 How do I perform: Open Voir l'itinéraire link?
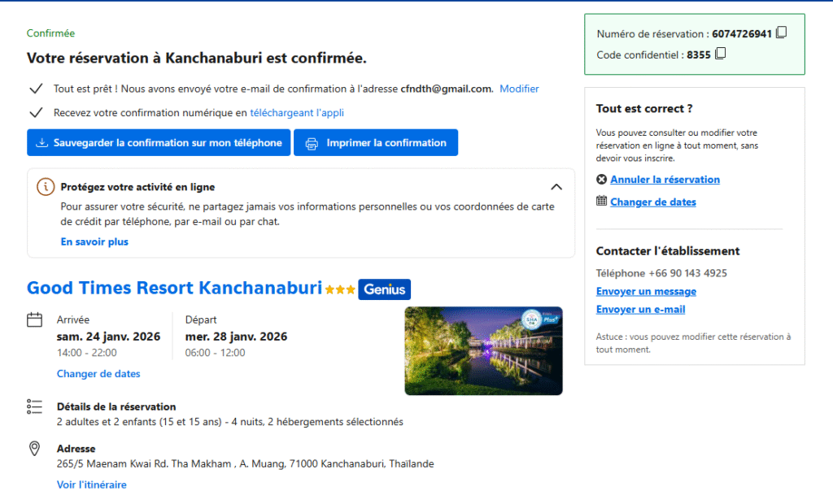point(91,484)
